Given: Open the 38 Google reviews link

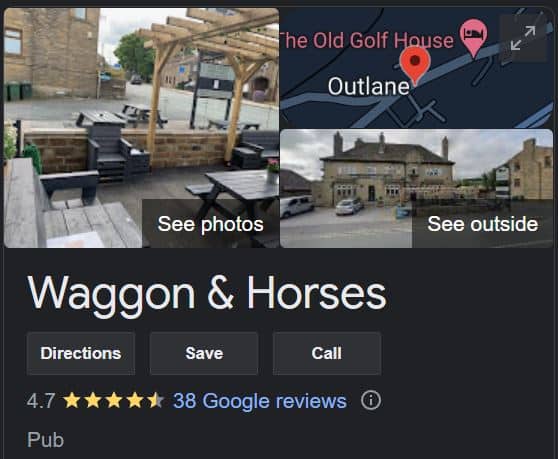Looking at the screenshot, I should pyautogui.click(x=260, y=401).
